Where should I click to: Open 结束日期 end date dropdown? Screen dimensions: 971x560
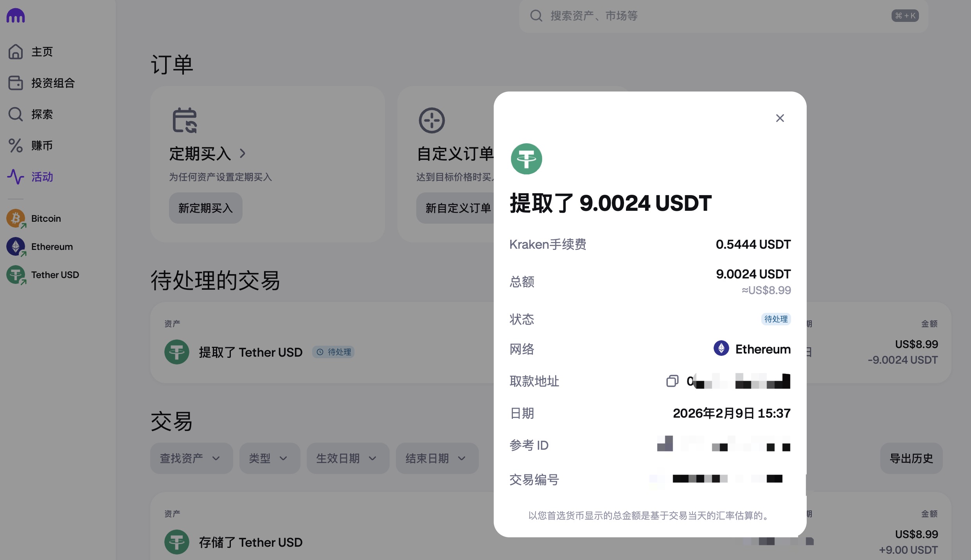tap(437, 458)
